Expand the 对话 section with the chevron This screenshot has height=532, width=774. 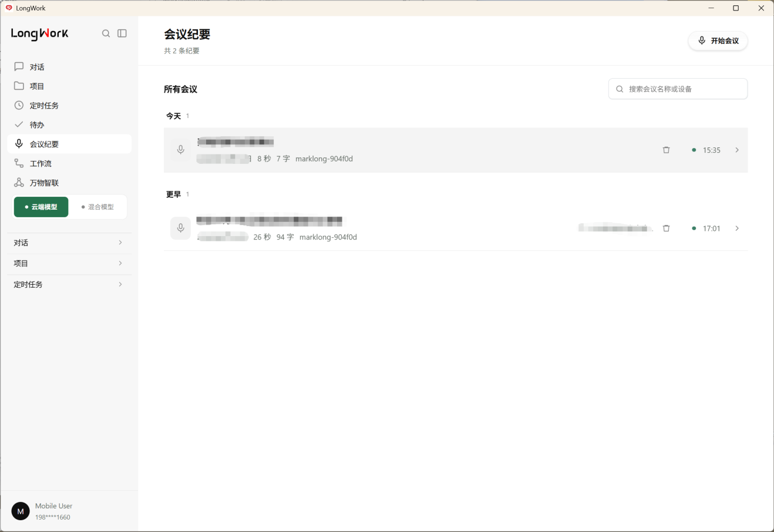pos(120,243)
